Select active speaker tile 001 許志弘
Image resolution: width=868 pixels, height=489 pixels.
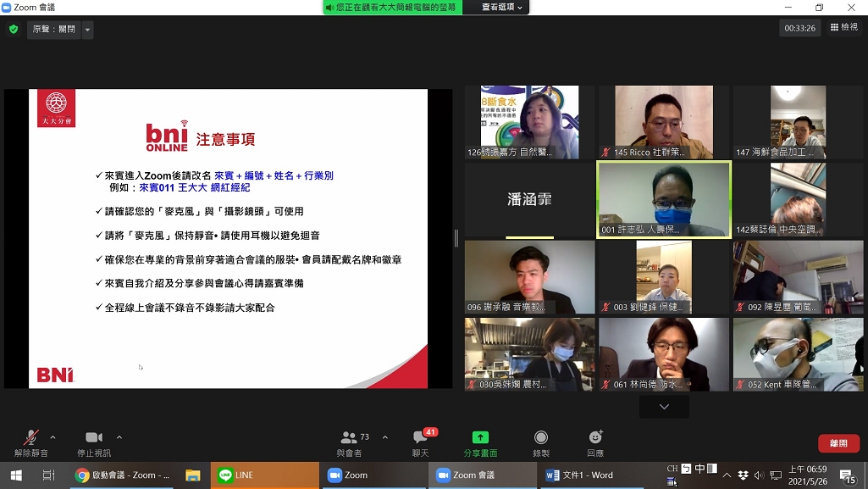tap(664, 199)
